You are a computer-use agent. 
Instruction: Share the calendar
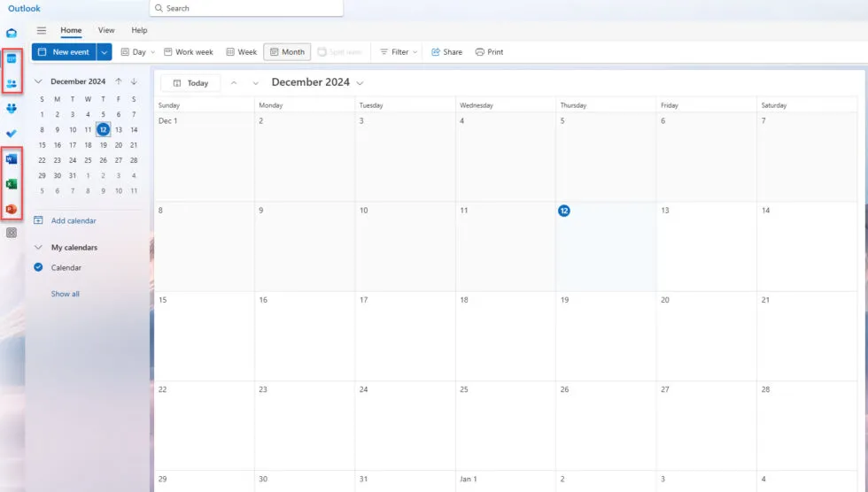[x=446, y=52]
